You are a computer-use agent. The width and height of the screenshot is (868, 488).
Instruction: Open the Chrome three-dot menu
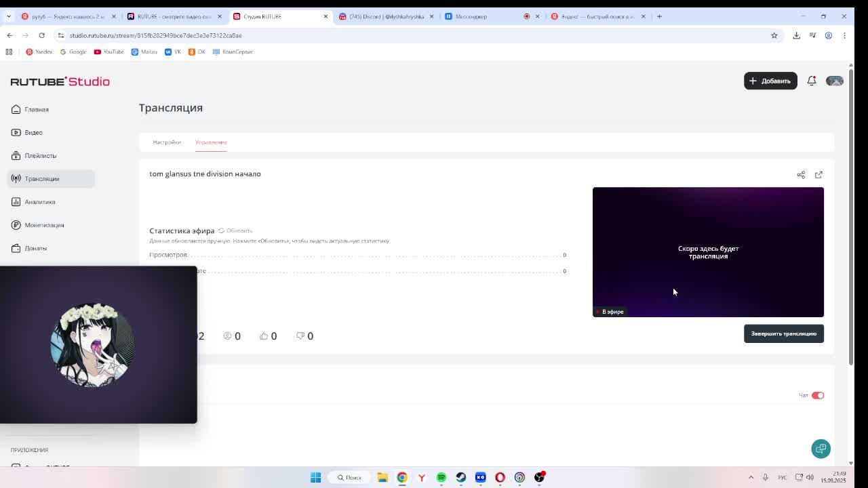tap(844, 35)
